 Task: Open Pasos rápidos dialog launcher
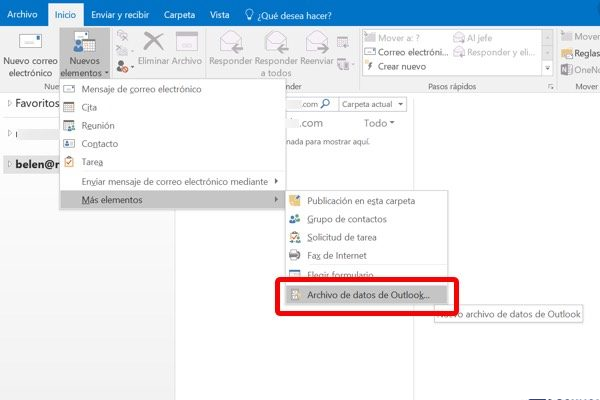coord(551,87)
